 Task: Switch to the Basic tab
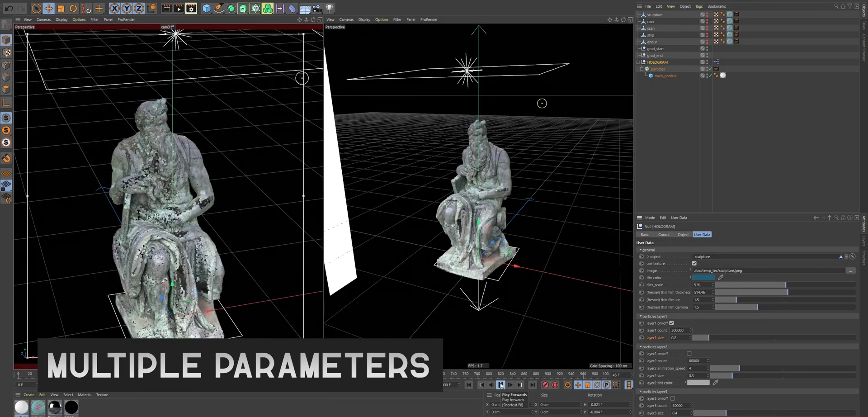pos(645,234)
